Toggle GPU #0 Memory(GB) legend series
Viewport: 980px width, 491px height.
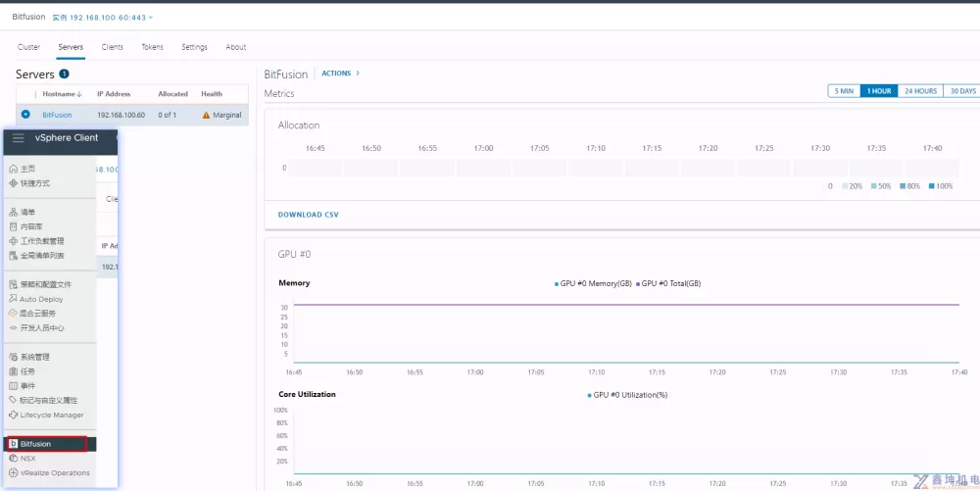click(593, 283)
